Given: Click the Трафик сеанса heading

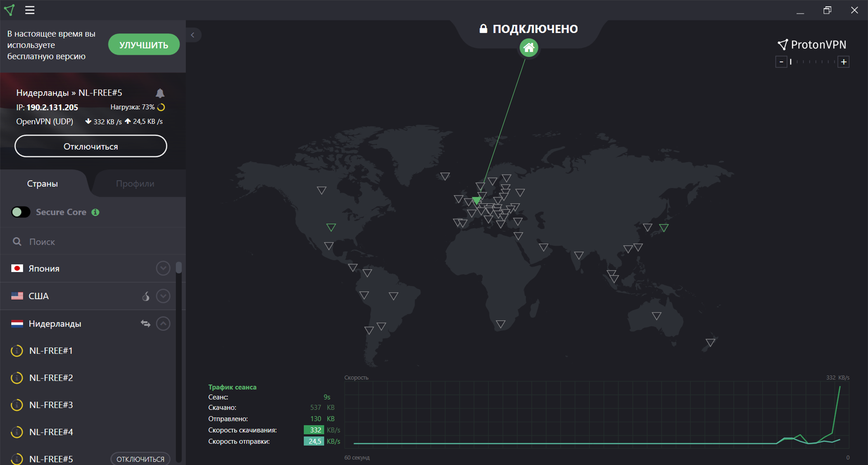Looking at the screenshot, I should point(232,387).
